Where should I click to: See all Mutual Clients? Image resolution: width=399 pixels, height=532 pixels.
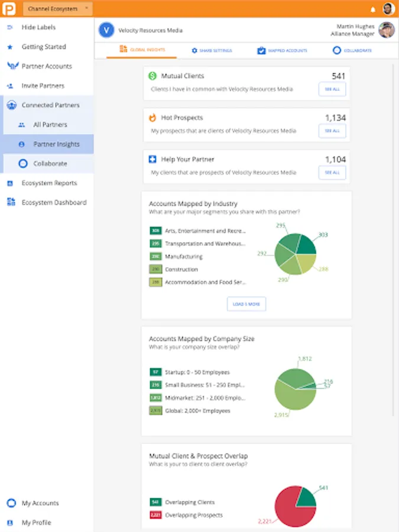click(332, 89)
